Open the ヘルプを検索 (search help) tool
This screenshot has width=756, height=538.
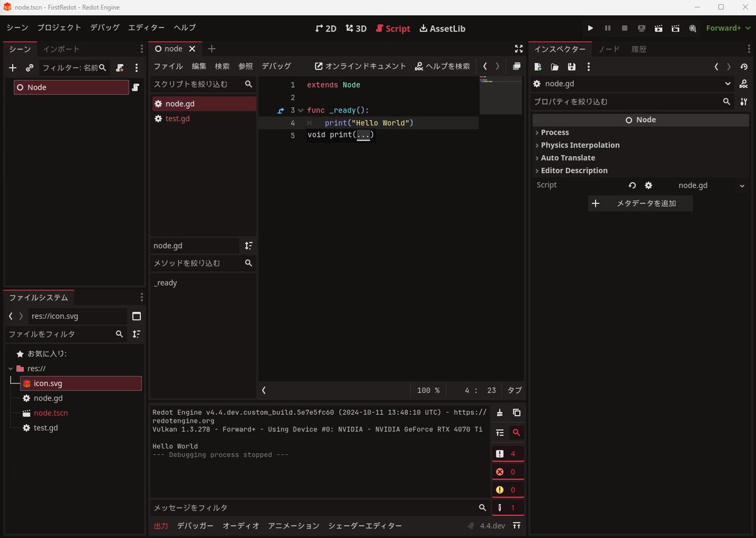tap(441, 66)
